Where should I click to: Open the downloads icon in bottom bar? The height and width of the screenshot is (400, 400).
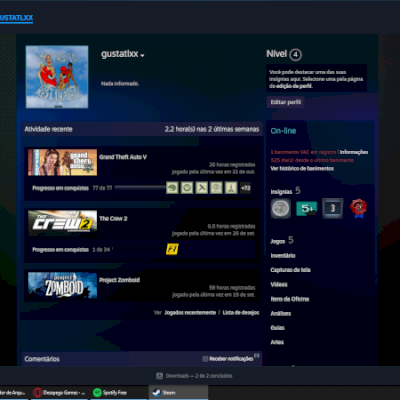[x=160, y=376]
